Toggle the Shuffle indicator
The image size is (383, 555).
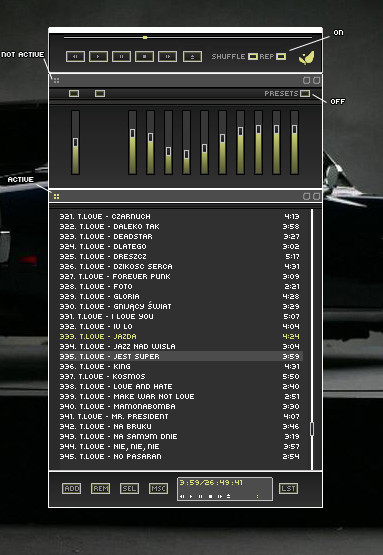(x=253, y=57)
